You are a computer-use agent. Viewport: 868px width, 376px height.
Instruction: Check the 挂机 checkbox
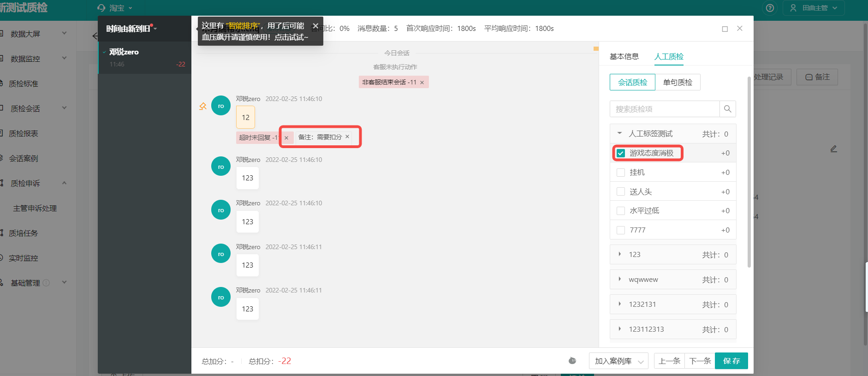click(x=621, y=173)
